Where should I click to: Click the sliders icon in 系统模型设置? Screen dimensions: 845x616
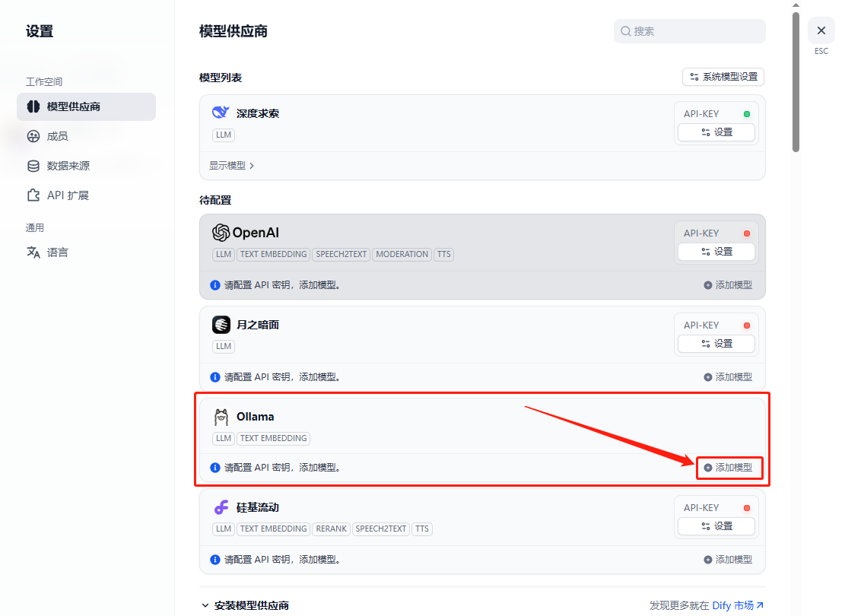694,77
